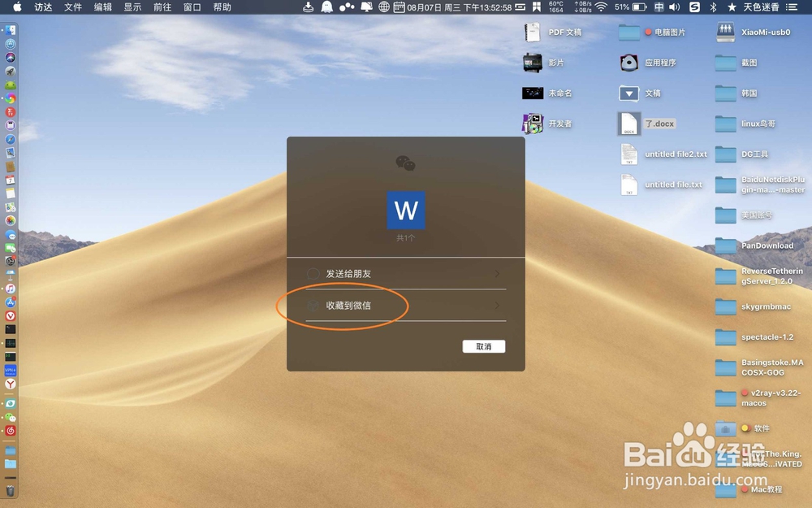The image size is (812, 508).
Task: Click the 天色迷香 input method switcher
Action: click(x=763, y=7)
